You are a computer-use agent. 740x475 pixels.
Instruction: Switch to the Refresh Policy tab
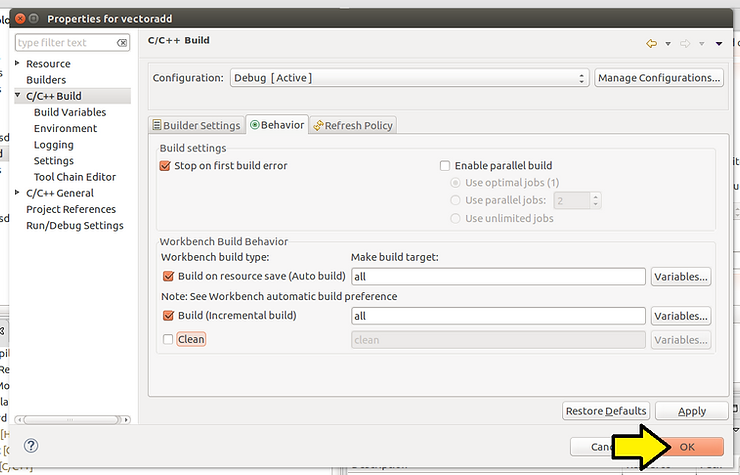pos(352,125)
